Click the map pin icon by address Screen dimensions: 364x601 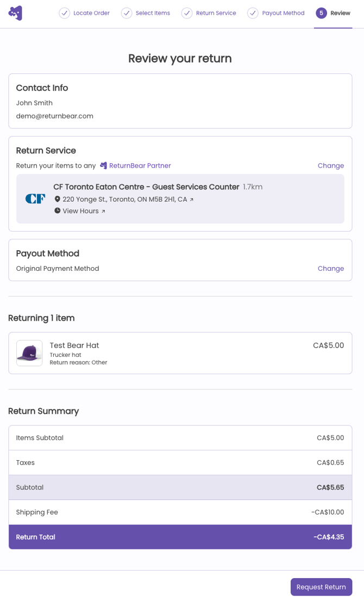pyautogui.click(x=57, y=200)
